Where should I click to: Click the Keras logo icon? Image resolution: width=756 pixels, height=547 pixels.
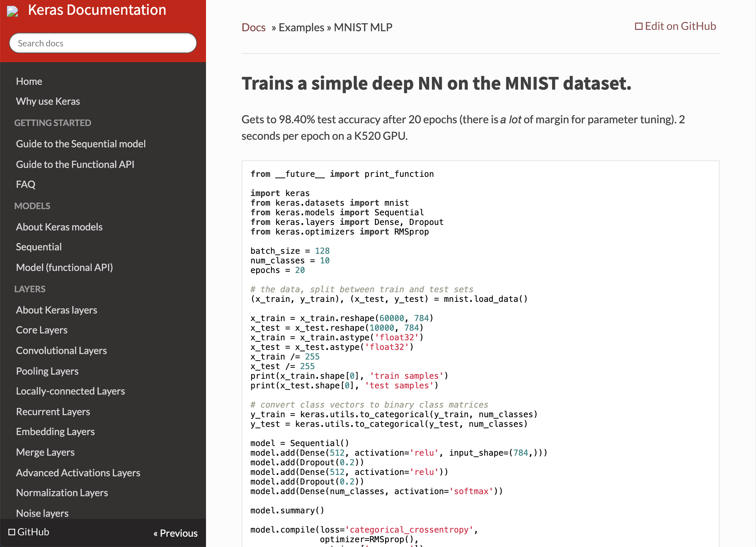(12, 11)
